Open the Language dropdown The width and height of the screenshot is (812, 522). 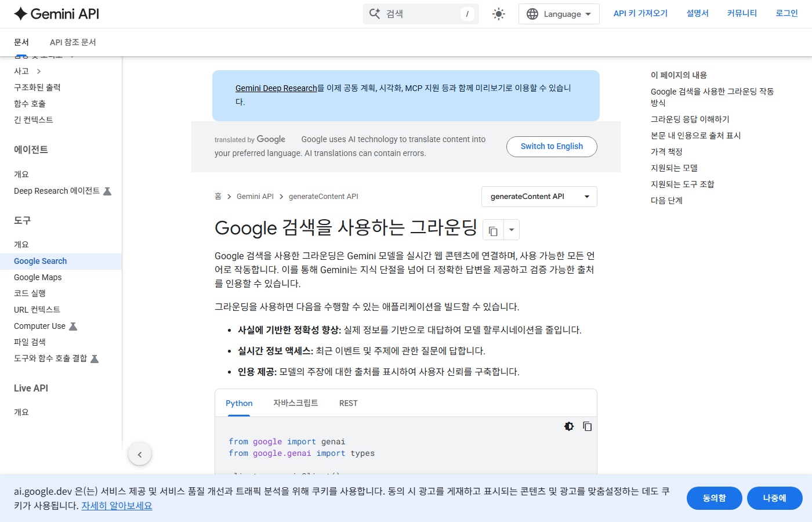tap(559, 14)
